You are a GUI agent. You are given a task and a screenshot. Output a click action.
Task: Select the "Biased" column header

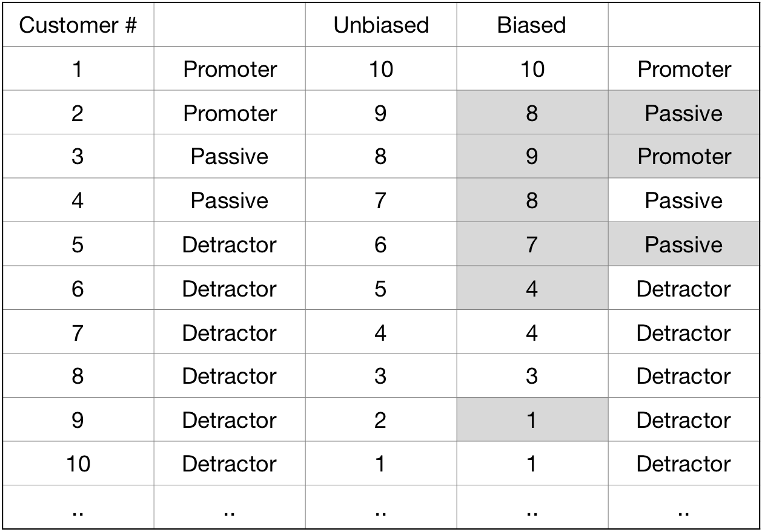point(532,25)
